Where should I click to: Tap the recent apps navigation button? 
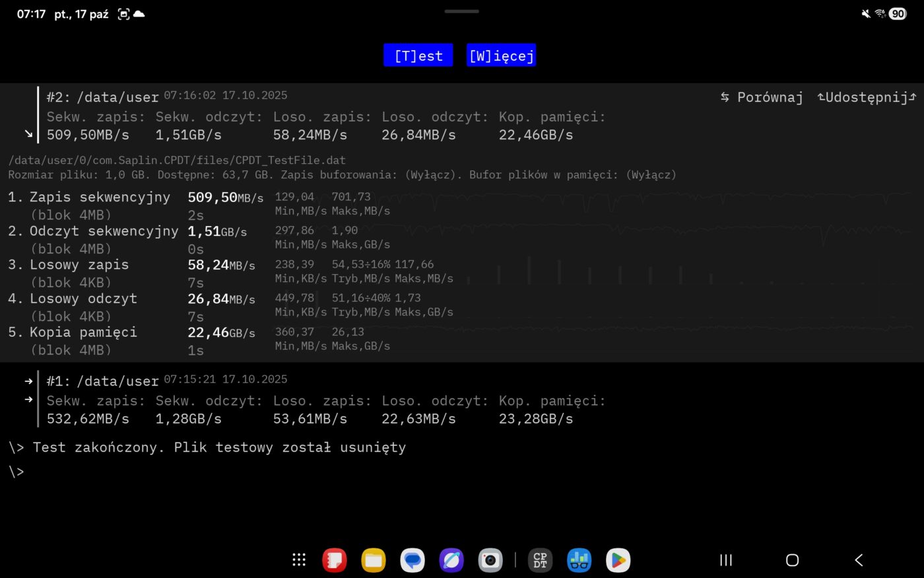(726, 560)
